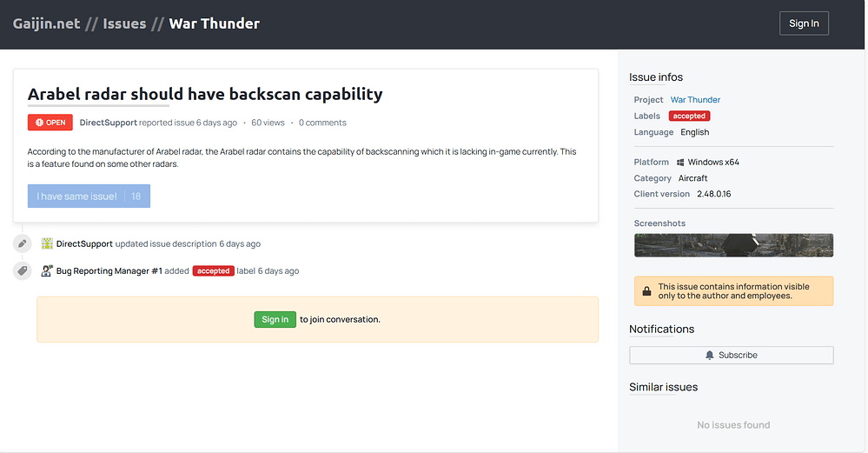Click the 'Notifications' heading
The width and height of the screenshot is (868, 453).
661,329
